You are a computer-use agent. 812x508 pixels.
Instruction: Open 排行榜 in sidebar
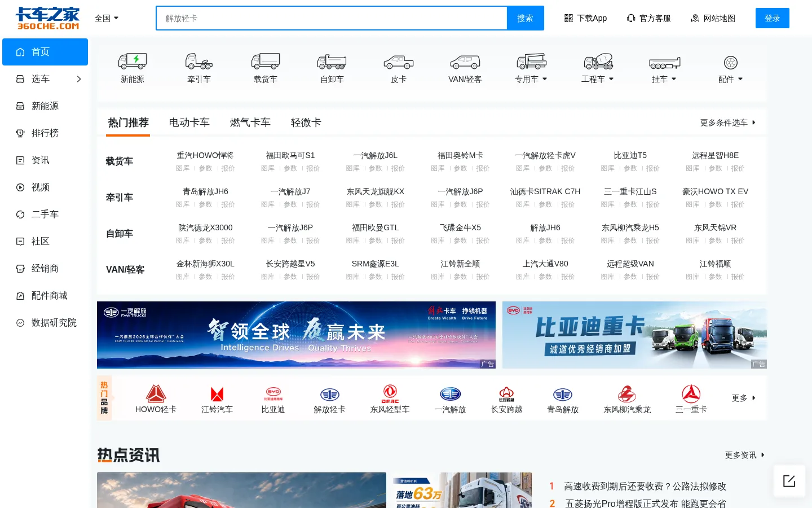pyautogui.click(x=45, y=133)
